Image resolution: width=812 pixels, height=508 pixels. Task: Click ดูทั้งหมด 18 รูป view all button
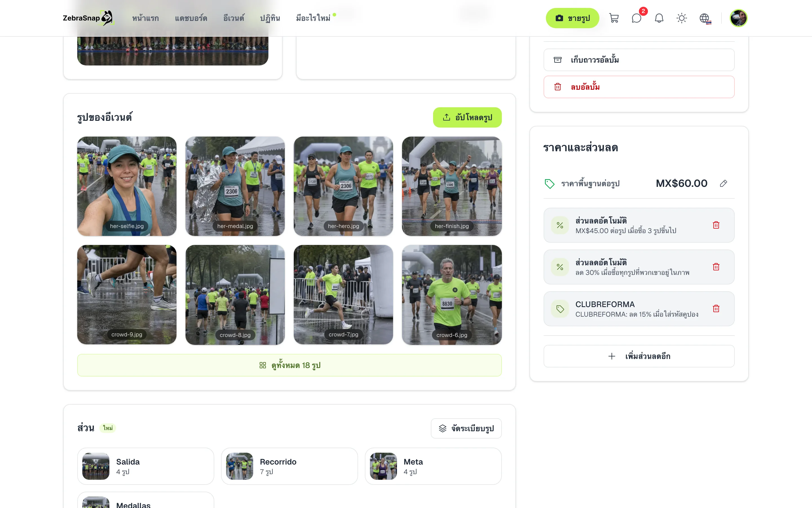[289, 365]
